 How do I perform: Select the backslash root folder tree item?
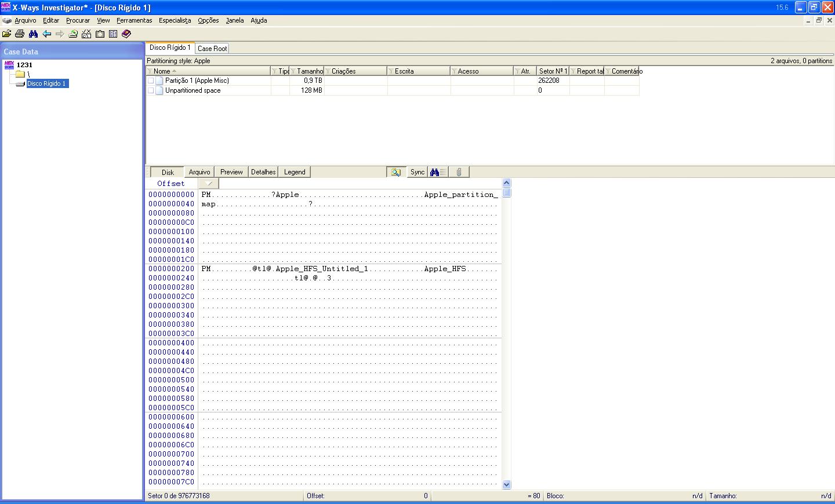click(x=28, y=74)
